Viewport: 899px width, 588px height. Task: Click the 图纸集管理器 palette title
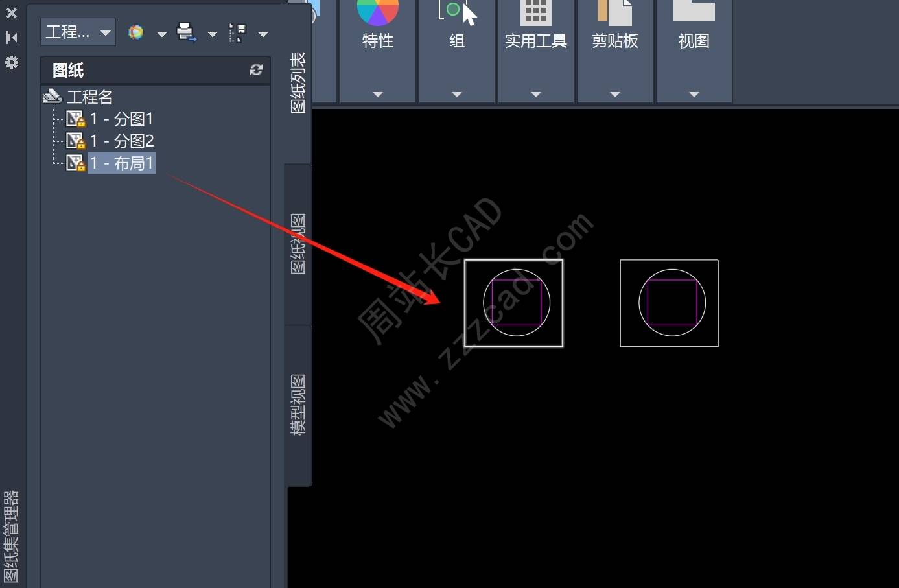(x=12, y=537)
